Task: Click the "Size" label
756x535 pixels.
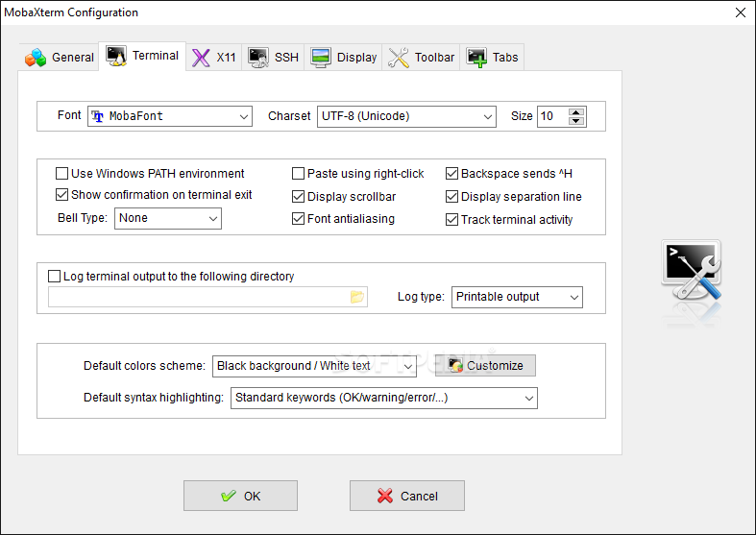Action: [x=522, y=116]
